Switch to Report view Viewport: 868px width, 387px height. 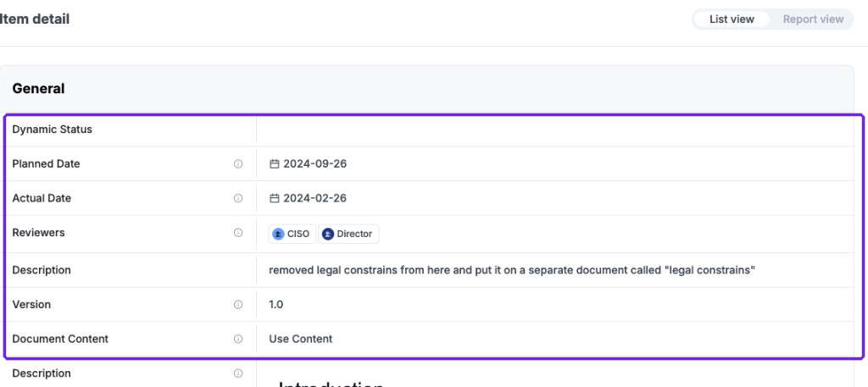pyautogui.click(x=813, y=19)
